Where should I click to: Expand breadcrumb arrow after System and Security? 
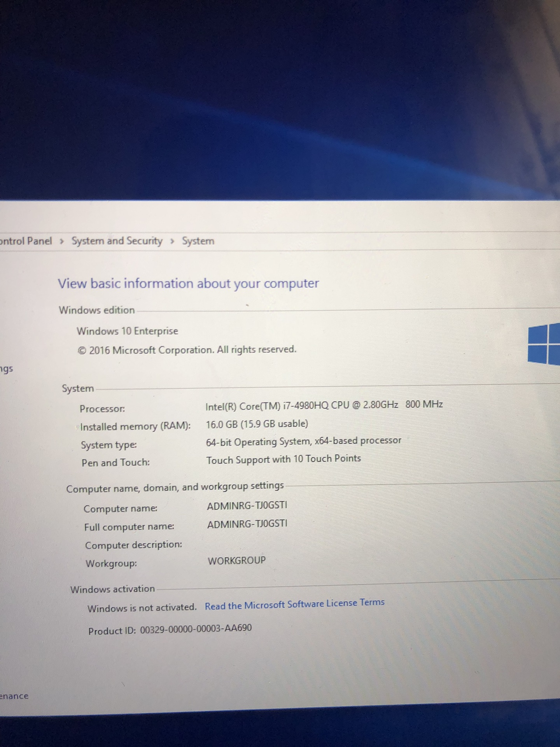172,241
